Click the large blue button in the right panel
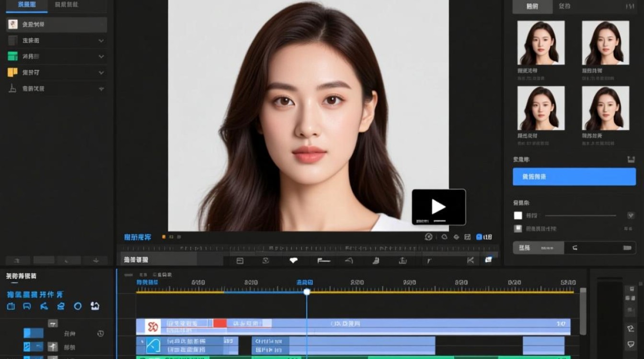This screenshot has height=359, width=644. tap(574, 177)
